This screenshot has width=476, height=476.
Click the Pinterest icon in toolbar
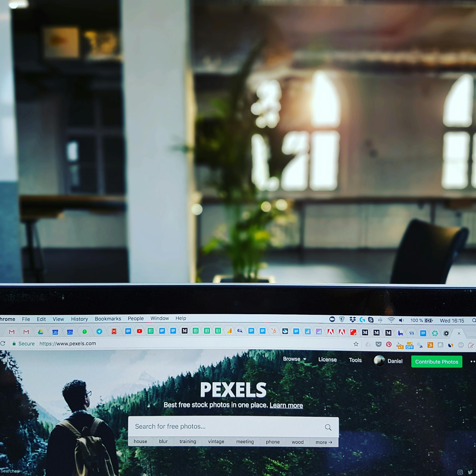coord(389,345)
